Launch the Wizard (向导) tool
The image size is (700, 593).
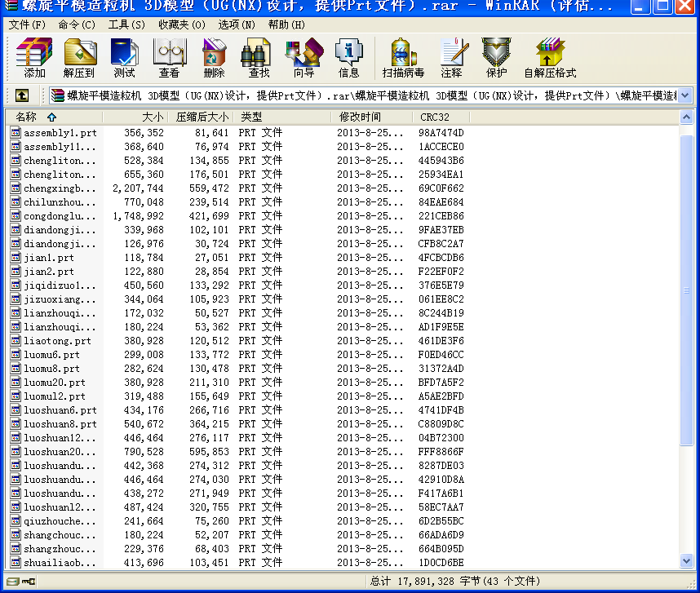303,58
